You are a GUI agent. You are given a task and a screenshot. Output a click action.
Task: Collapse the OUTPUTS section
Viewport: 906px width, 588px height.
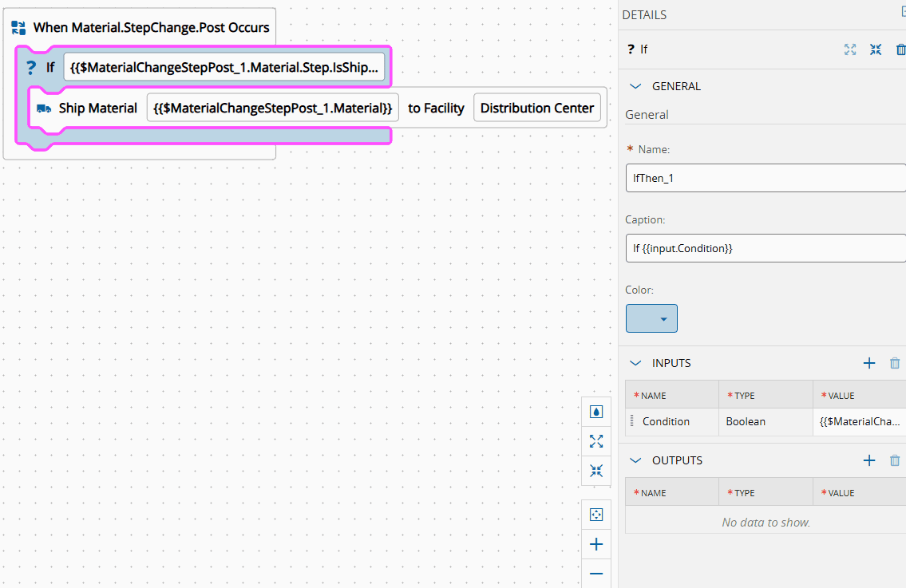[635, 460]
